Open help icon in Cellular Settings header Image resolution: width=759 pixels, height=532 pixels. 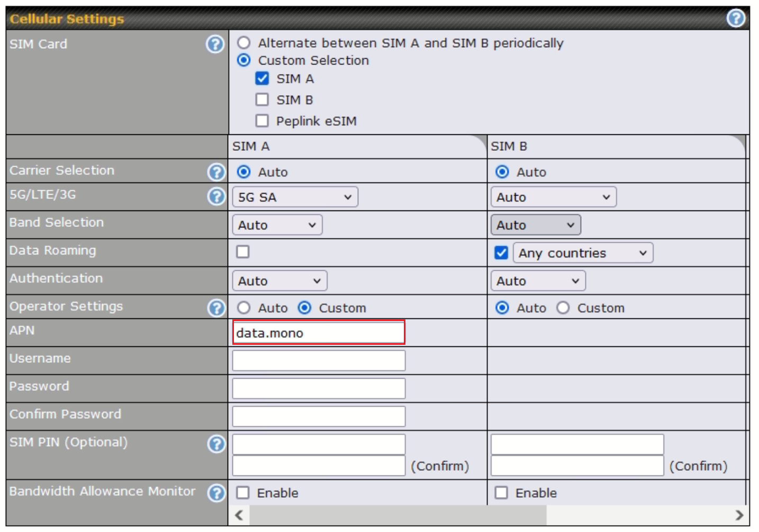pyautogui.click(x=735, y=19)
